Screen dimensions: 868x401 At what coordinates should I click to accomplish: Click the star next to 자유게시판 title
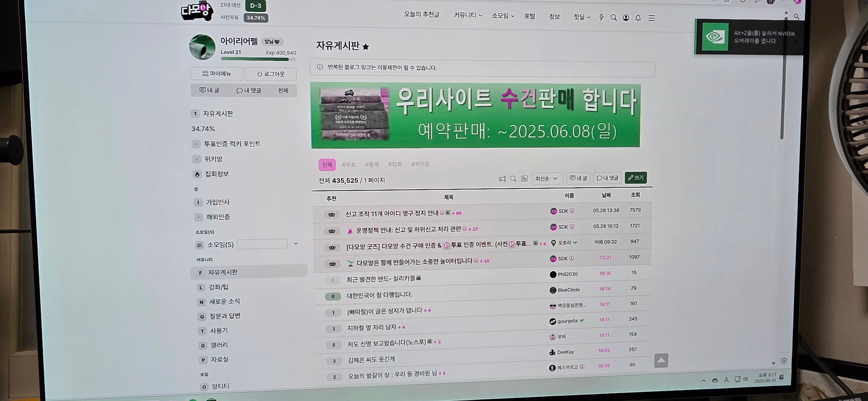tap(366, 47)
